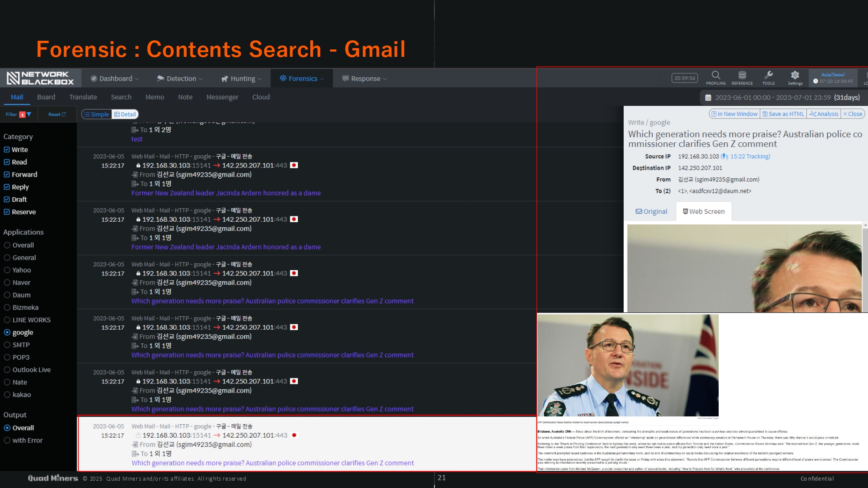Click the Filter funnel icon

coord(29,115)
